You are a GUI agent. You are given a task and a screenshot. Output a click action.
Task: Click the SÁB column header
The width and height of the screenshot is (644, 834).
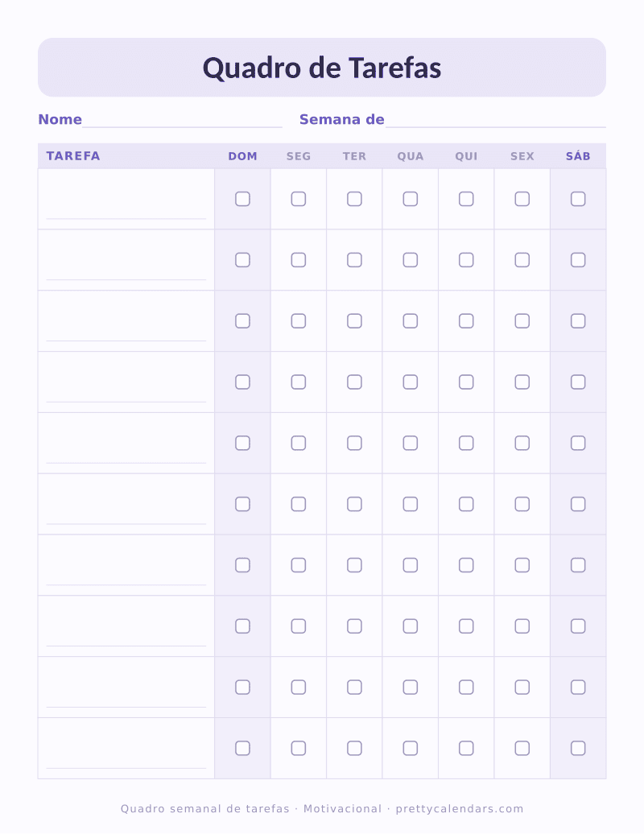578,156
